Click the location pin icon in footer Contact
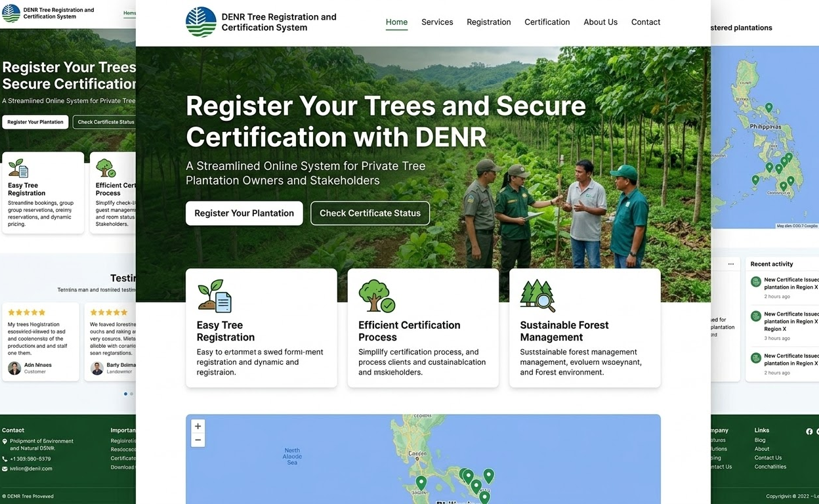The height and width of the screenshot is (504, 819). [x=5, y=442]
